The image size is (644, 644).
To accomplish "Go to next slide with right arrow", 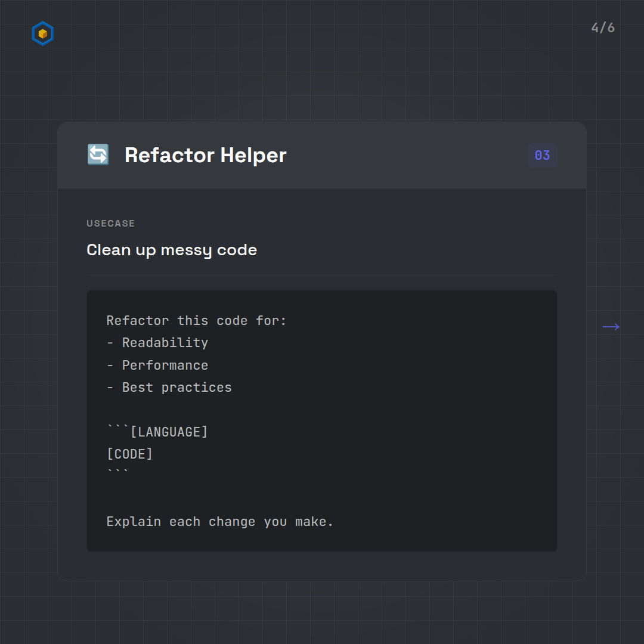I will pos(611,327).
